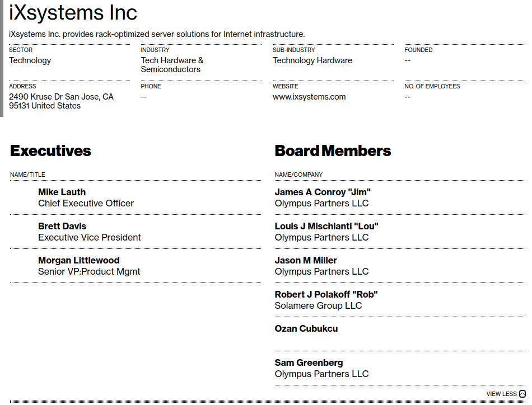
Task: Click the iXsystems Inc page title
Action: click(73, 12)
